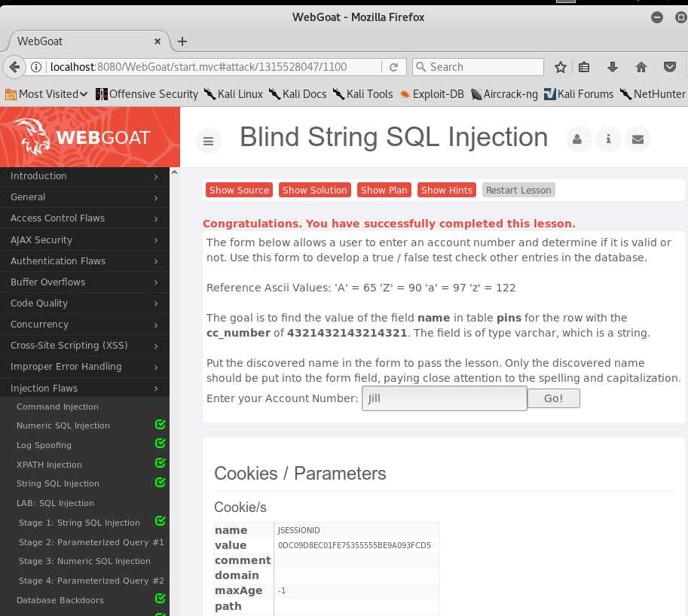Open the Log Spoofing lesson
Viewport: 688px width, 616px height.
pyautogui.click(x=44, y=445)
